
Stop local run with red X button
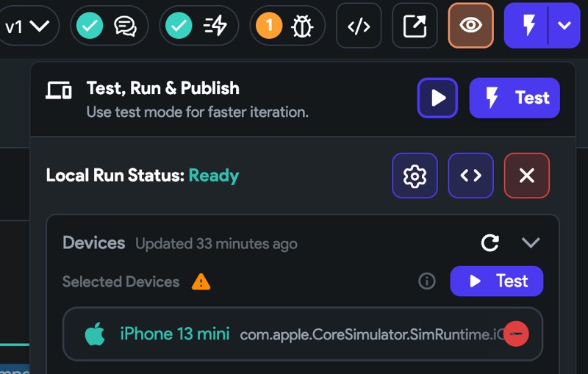pos(527,176)
